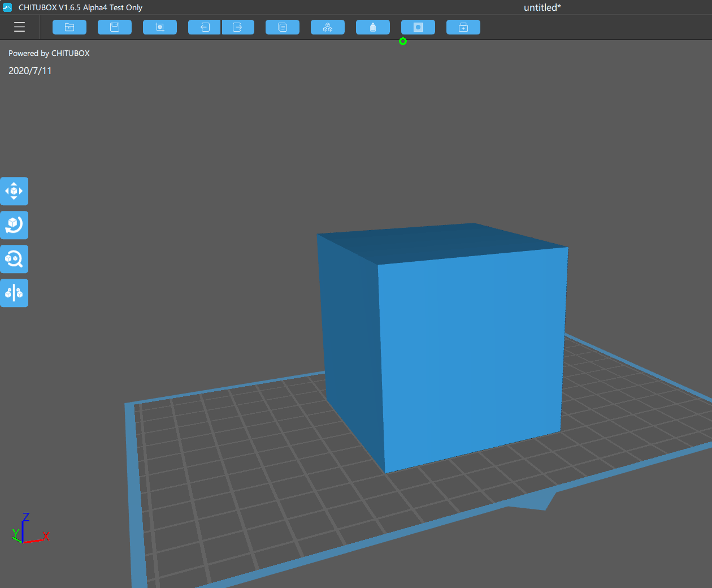Open the hamburger main menu

click(19, 27)
